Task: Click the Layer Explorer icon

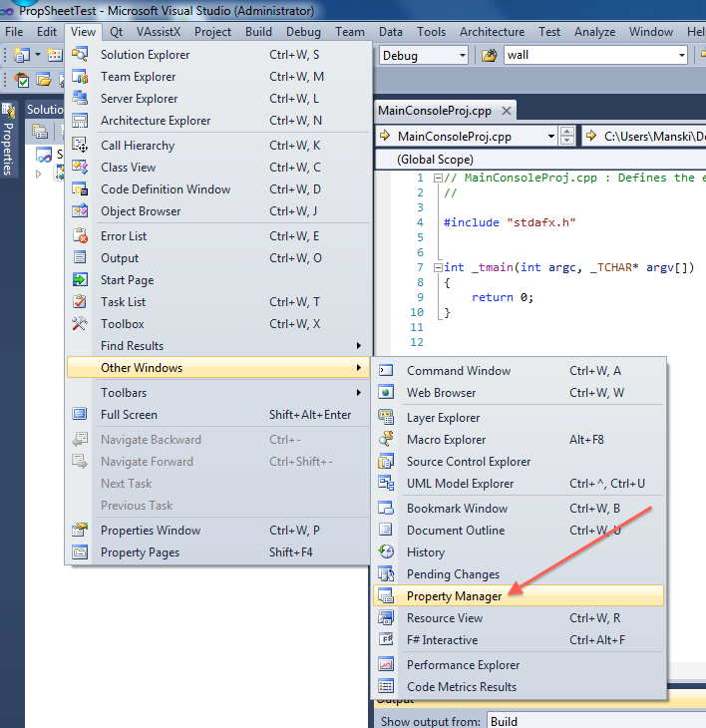Action: tap(386, 418)
